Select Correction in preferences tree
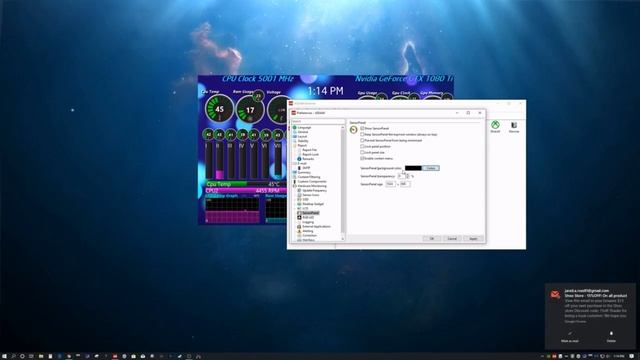The width and height of the screenshot is (640, 360). pos(309,236)
